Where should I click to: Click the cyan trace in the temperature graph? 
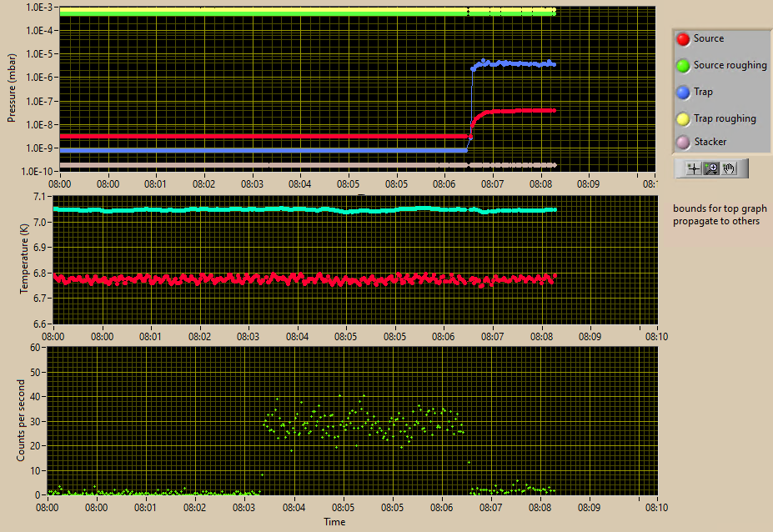304,209
